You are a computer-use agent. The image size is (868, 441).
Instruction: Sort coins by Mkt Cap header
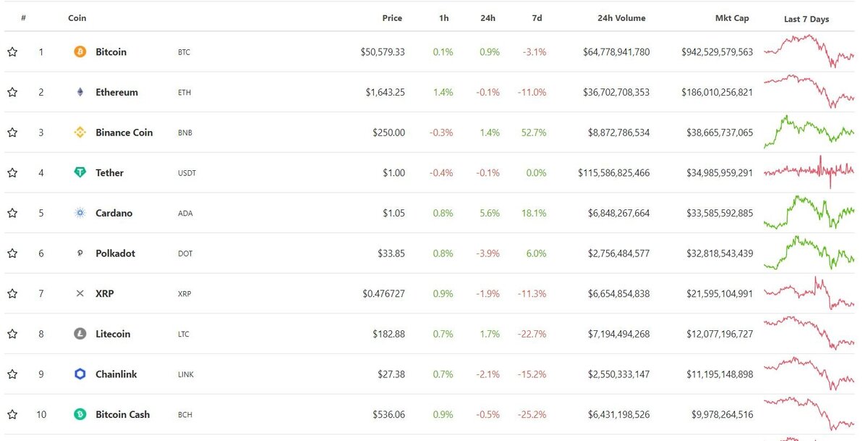point(732,17)
